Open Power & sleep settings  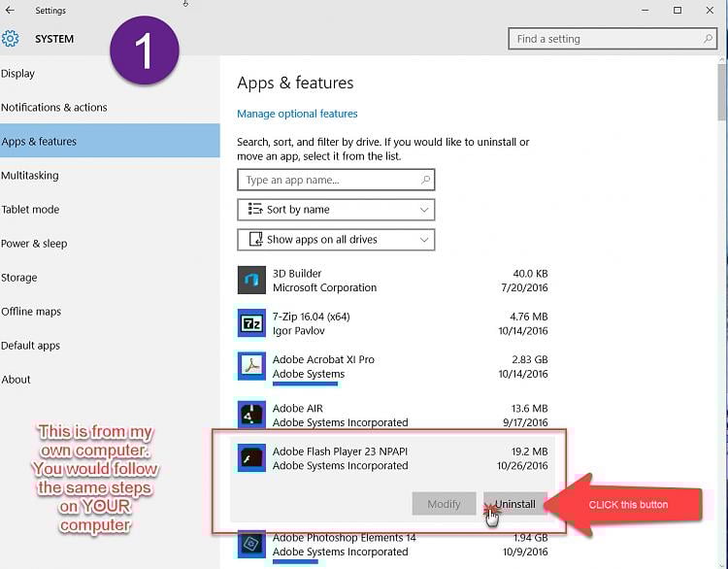point(110,244)
